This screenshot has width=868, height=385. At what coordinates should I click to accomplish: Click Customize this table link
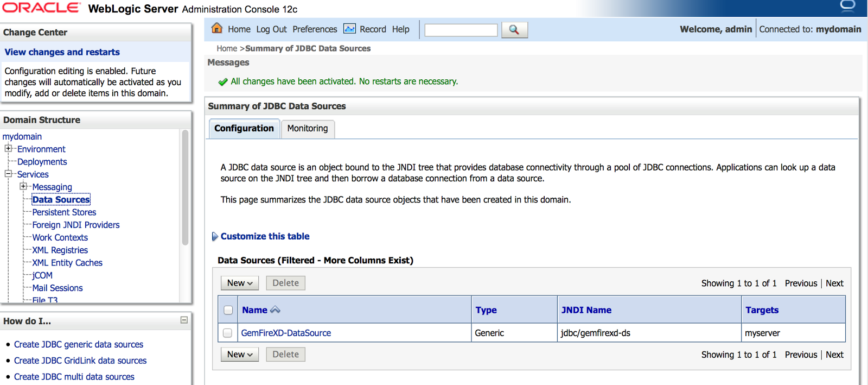265,236
